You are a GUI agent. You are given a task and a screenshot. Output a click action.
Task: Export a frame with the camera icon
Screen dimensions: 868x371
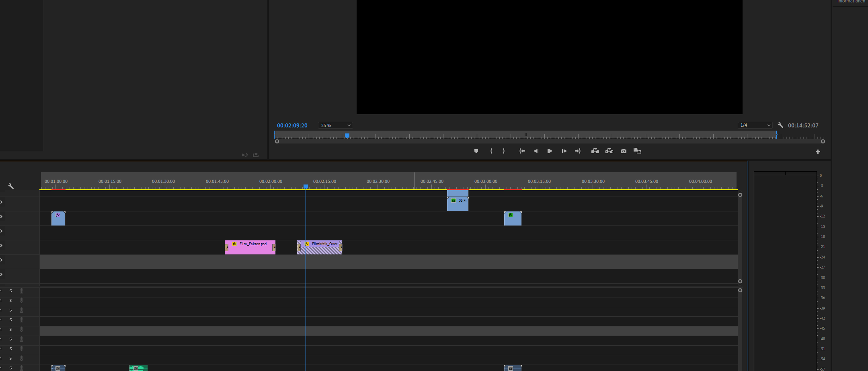[623, 151]
